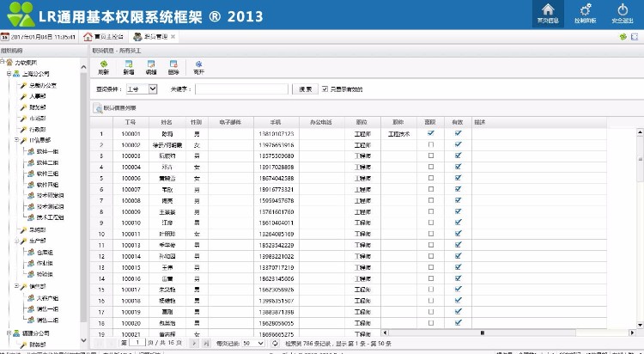This screenshot has height=354, width=644.
Task: Click the pager reload icon
Action: pos(275,343)
